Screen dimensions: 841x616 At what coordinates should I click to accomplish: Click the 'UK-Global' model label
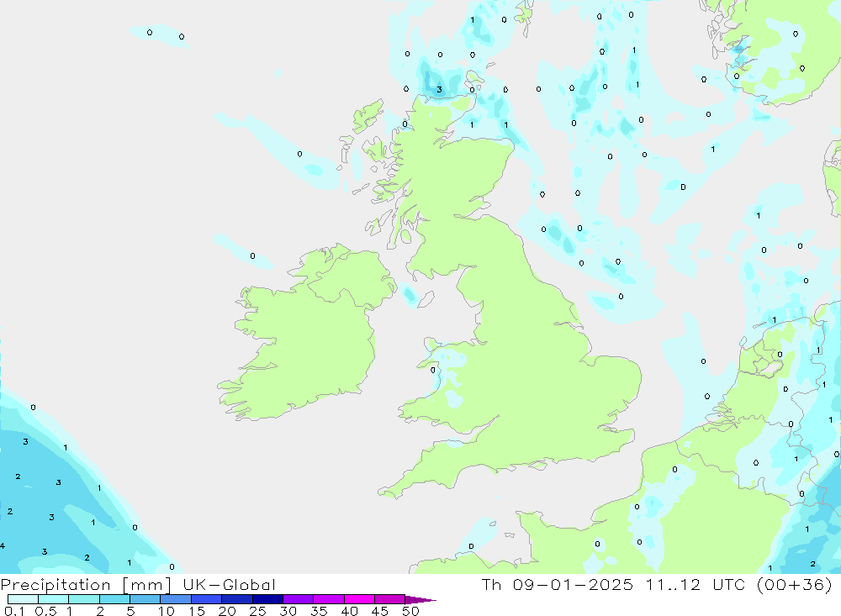click(229, 585)
